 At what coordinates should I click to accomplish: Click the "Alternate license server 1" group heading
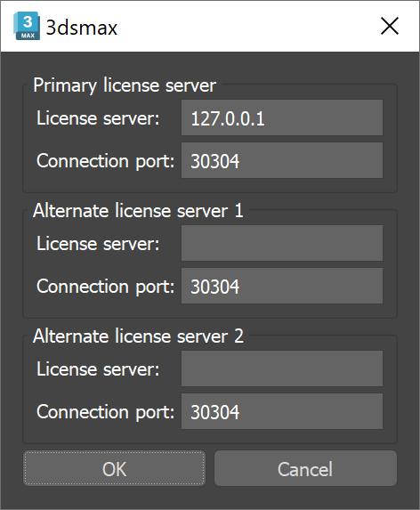138,210
